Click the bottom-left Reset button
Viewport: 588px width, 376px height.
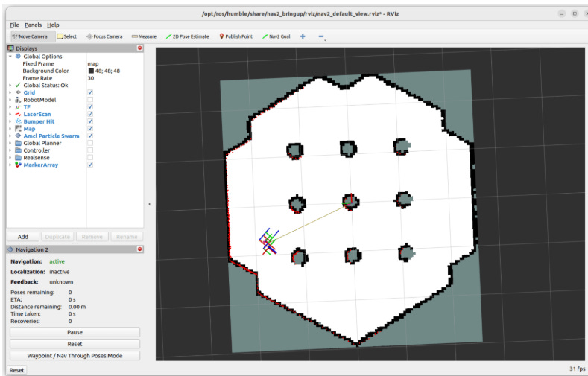[16, 370]
